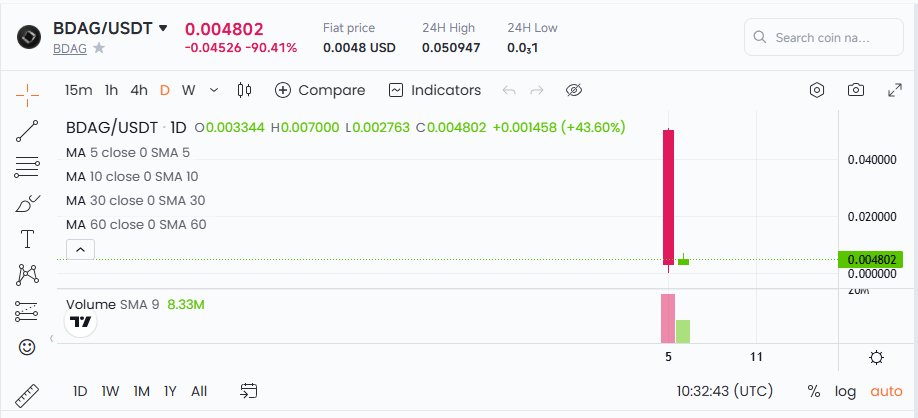Take a chart snapshot with camera icon
The height and width of the screenshot is (418, 918).
(856, 90)
